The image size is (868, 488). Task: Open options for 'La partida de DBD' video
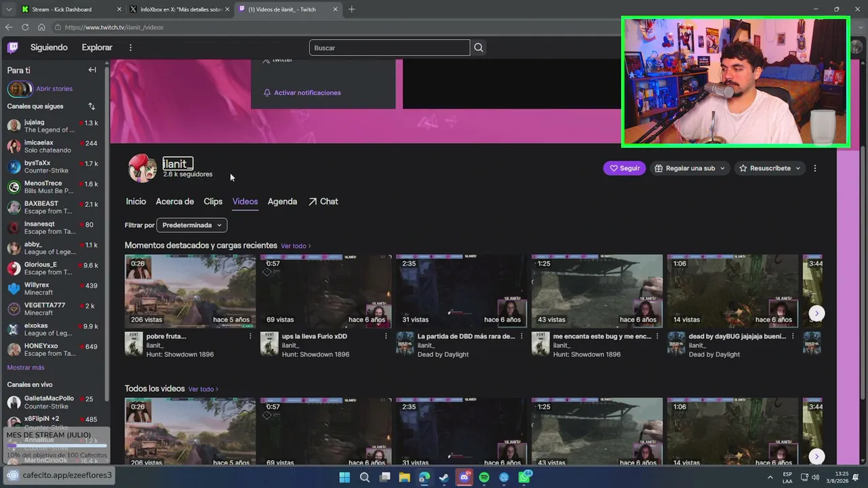(x=521, y=336)
